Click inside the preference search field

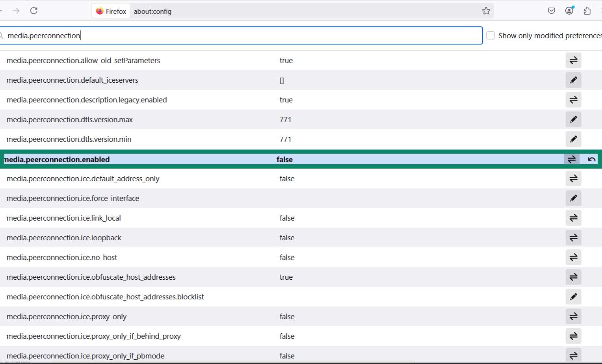coord(236,35)
